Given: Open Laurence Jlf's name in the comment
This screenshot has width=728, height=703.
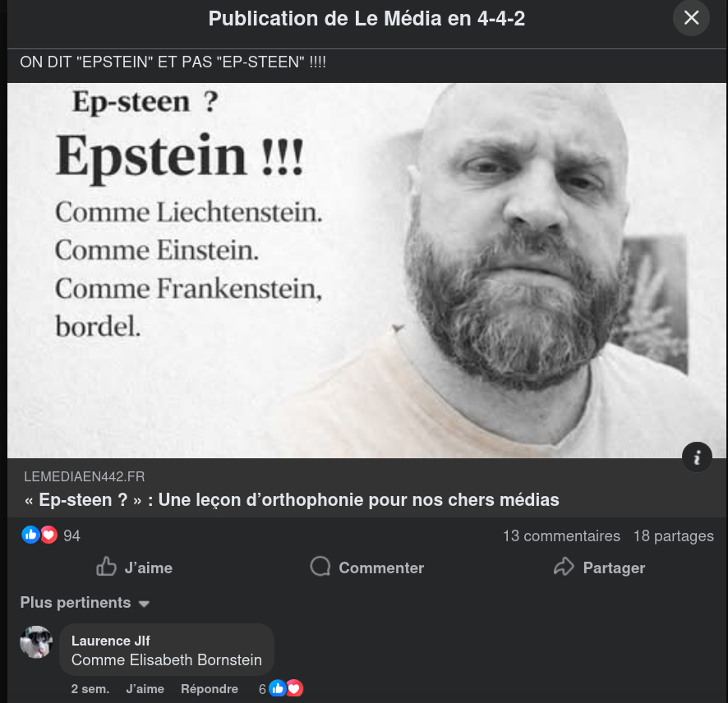Looking at the screenshot, I should point(110,641).
